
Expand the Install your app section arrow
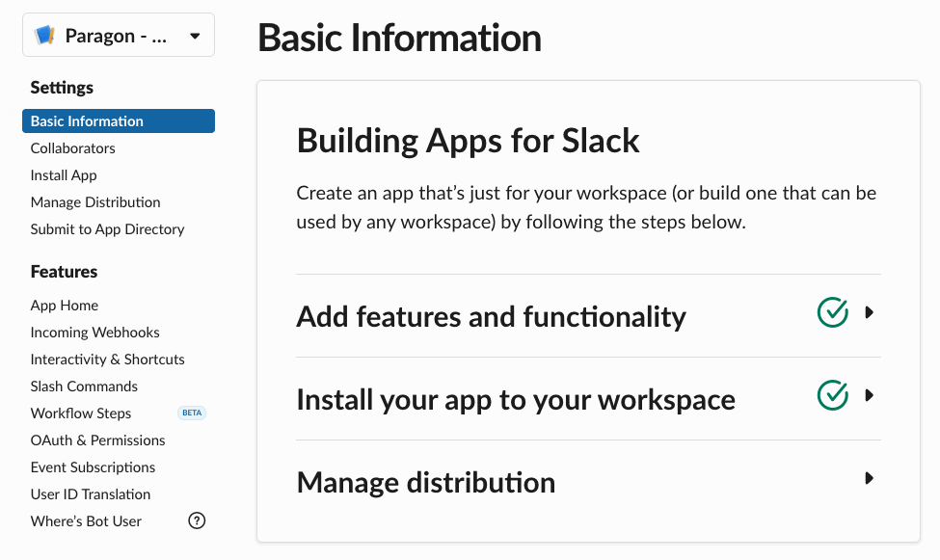869,395
